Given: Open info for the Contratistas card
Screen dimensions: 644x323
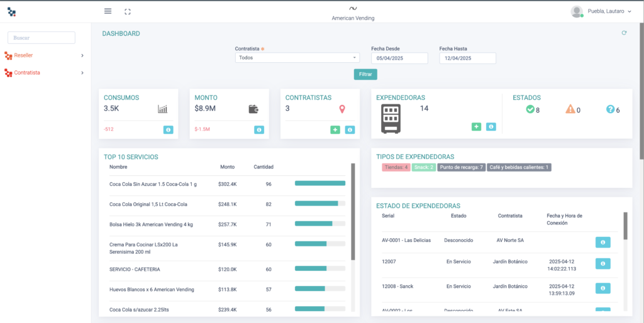Looking at the screenshot, I should coord(350,129).
